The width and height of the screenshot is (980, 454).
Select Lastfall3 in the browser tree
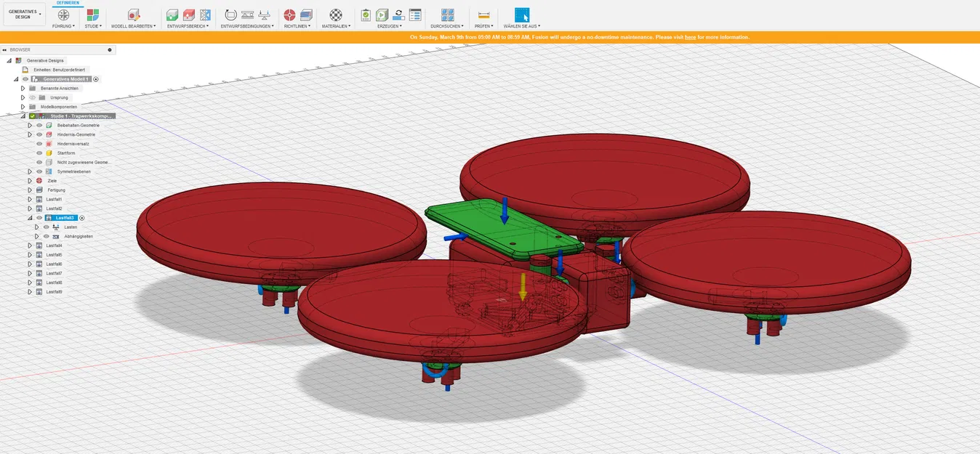click(65, 217)
